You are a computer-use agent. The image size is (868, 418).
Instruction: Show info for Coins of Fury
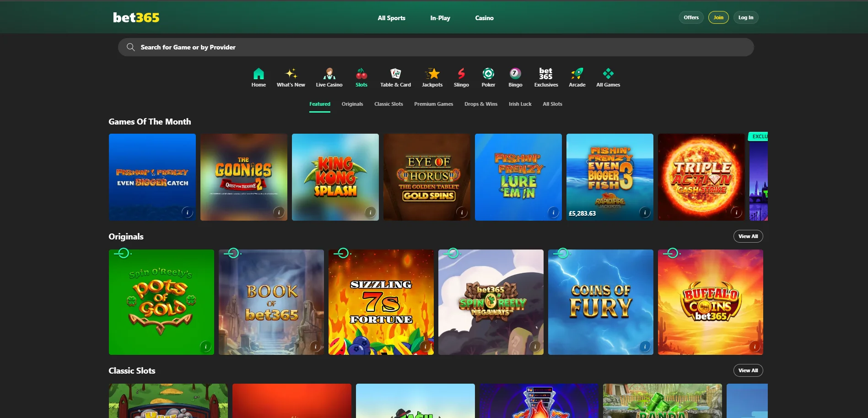(x=645, y=347)
